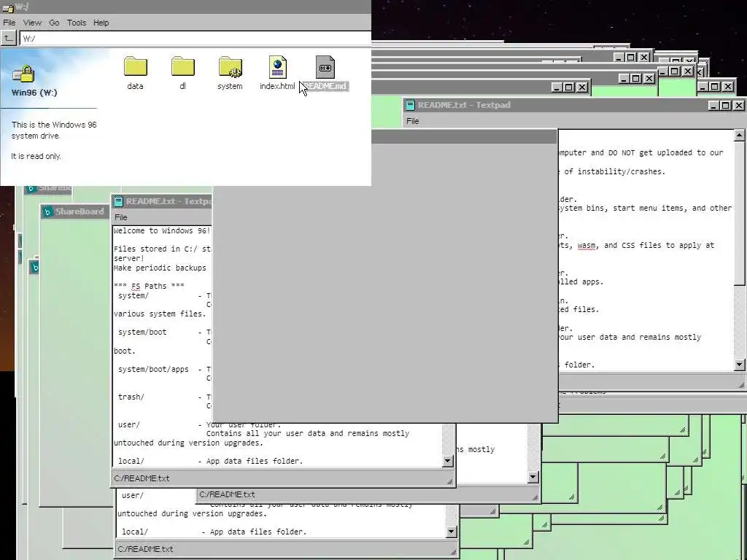Viewport: 747px width, 560px height.
Task: Maximize the right README.txt Textpad window
Action: point(726,106)
